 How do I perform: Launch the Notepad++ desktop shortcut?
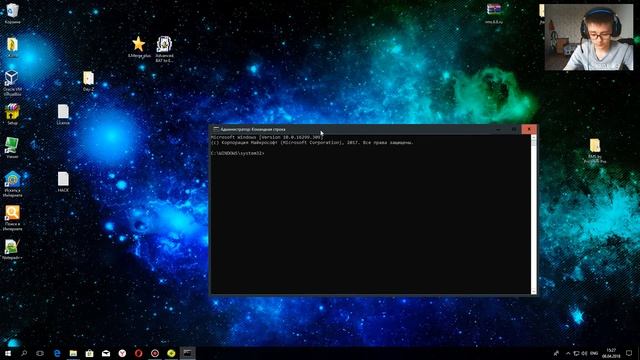tap(12, 249)
